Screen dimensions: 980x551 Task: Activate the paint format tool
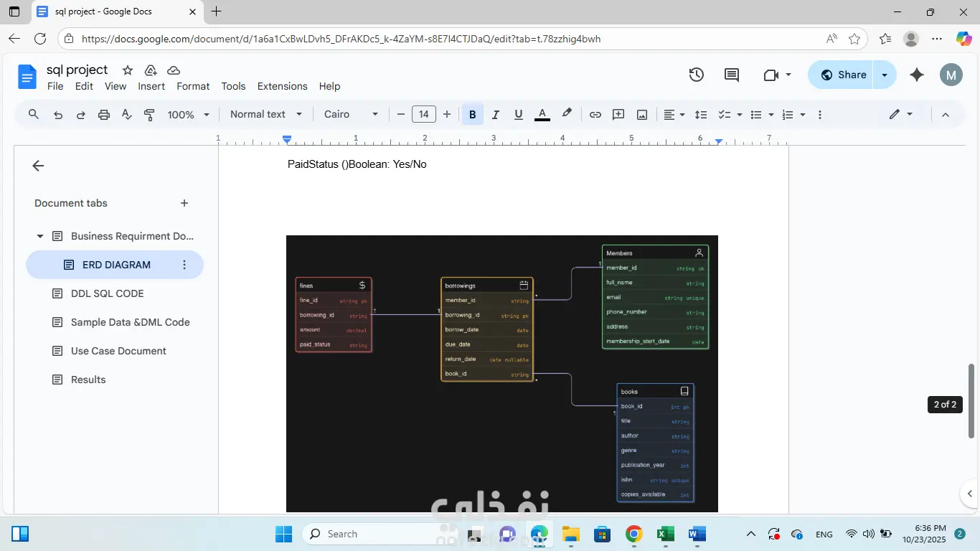pyautogui.click(x=149, y=115)
